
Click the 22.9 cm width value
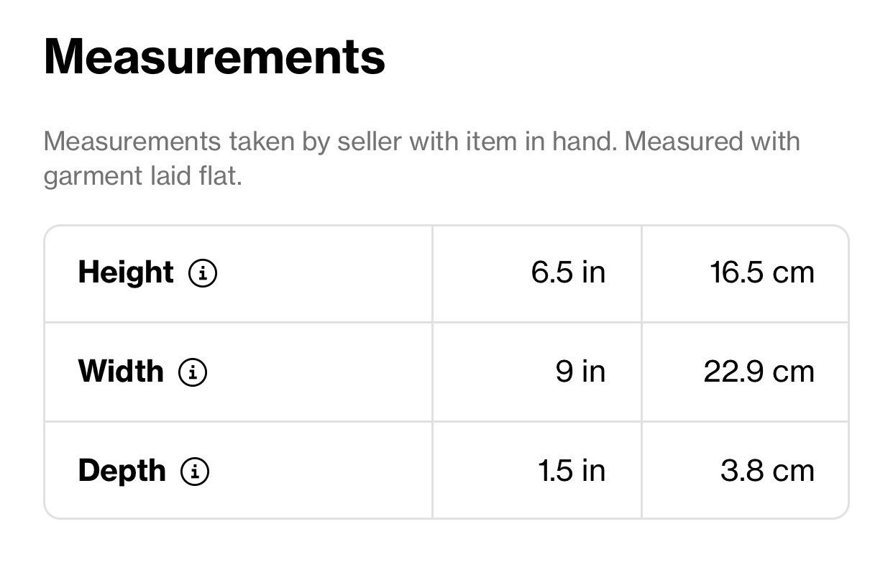click(x=759, y=372)
